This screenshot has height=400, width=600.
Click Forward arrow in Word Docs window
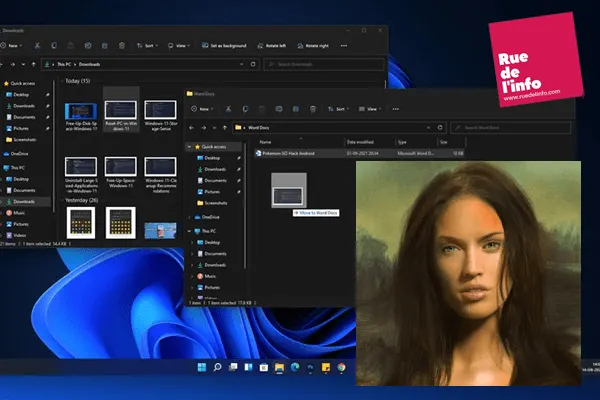(204, 128)
